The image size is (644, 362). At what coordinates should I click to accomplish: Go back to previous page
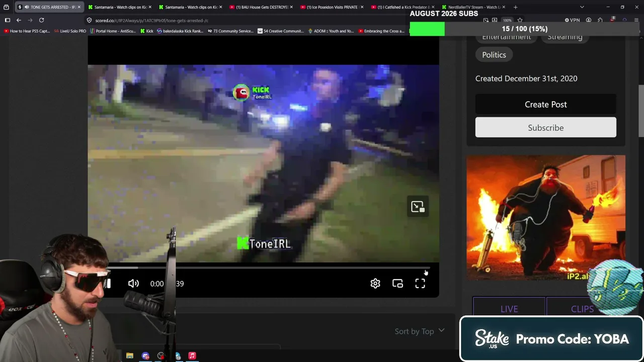[x=19, y=20]
